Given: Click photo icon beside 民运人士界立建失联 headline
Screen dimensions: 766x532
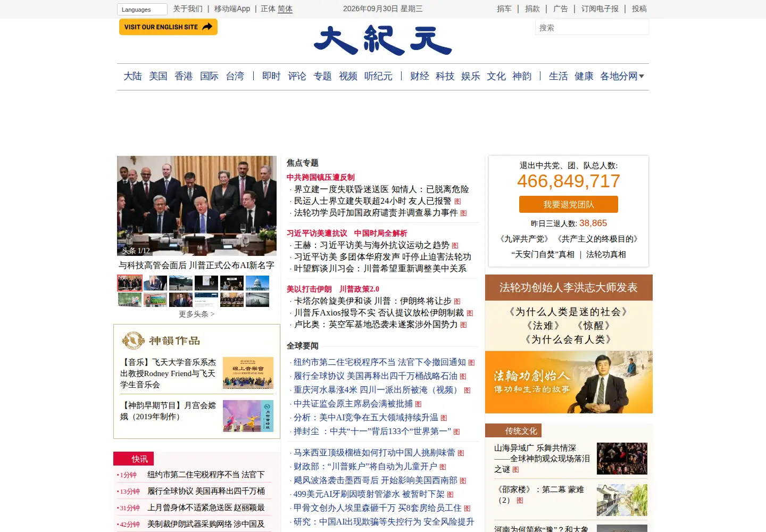Looking at the screenshot, I should pyautogui.click(x=457, y=202).
